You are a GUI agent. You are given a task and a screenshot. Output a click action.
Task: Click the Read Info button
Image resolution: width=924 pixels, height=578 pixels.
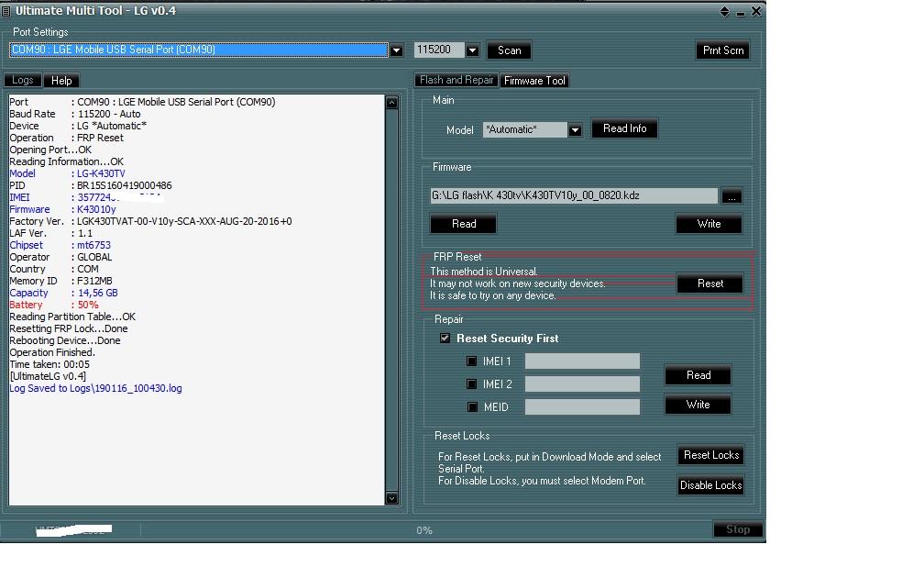click(x=624, y=128)
